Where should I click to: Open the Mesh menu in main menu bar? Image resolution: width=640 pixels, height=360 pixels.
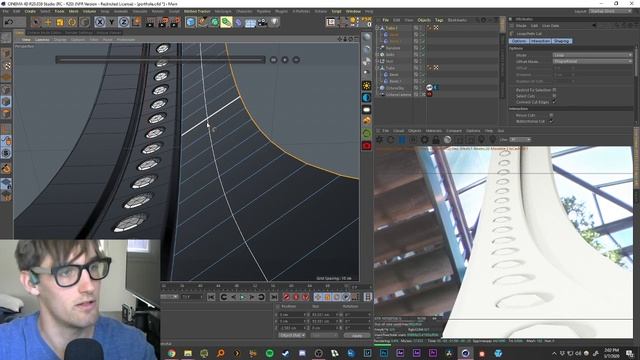[73, 11]
